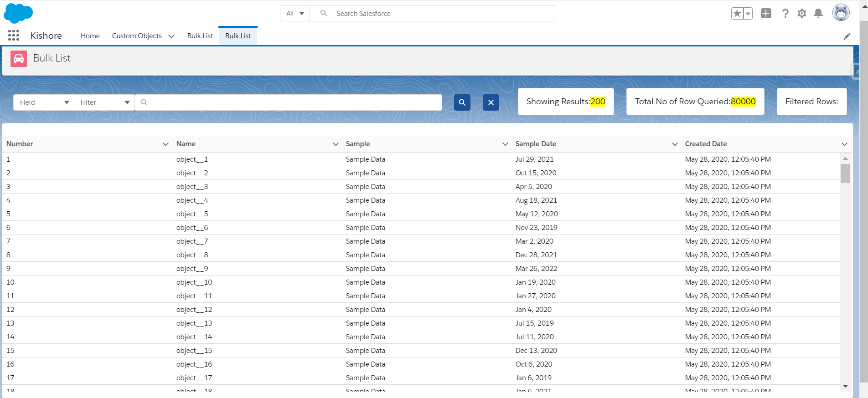Click the Mar 26, 2022 date cell
The image size is (868, 398).
[x=537, y=269]
